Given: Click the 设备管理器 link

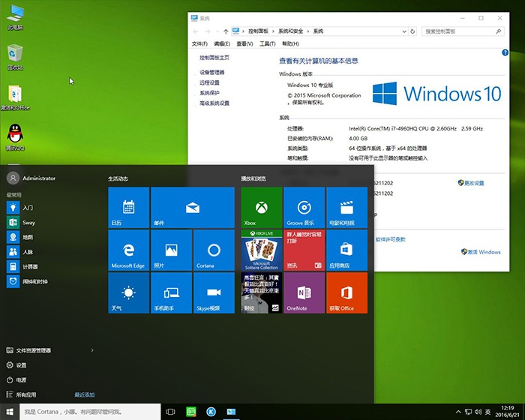Looking at the screenshot, I should pyautogui.click(x=211, y=72).
